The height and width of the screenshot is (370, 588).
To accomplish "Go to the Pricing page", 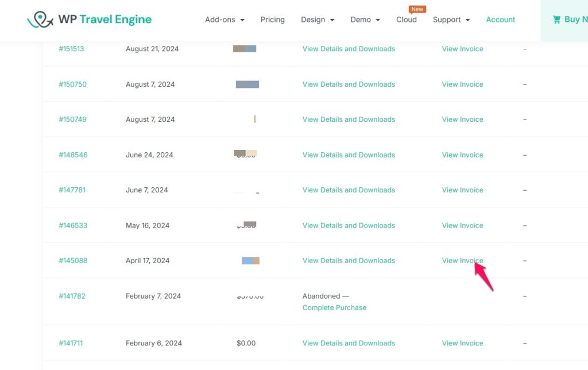I will coord(272,20).
